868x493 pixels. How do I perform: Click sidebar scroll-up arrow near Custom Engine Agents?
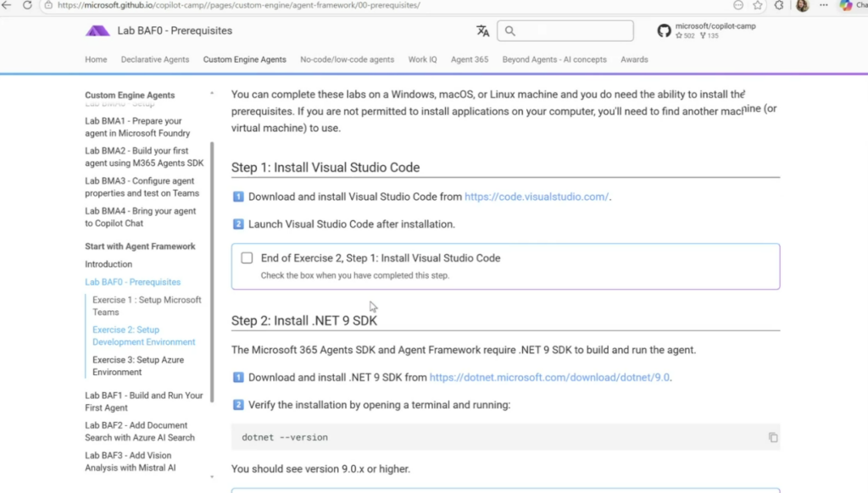coord(212,93)
